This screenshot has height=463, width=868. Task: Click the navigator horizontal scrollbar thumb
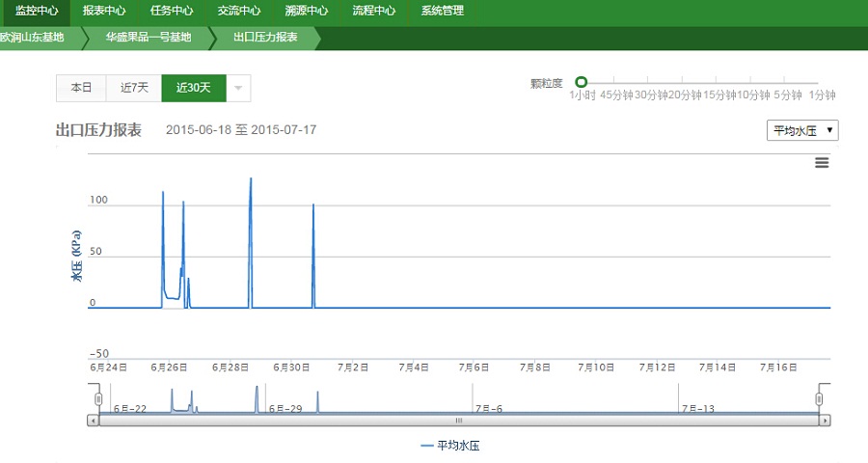459,421
